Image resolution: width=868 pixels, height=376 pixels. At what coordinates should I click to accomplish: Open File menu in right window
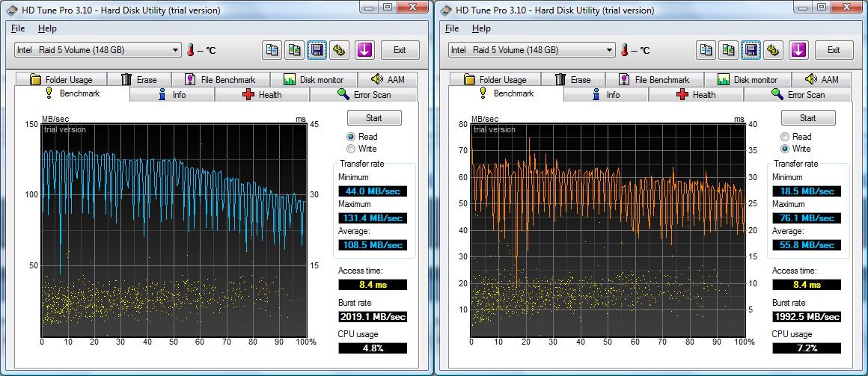point(452,28)
